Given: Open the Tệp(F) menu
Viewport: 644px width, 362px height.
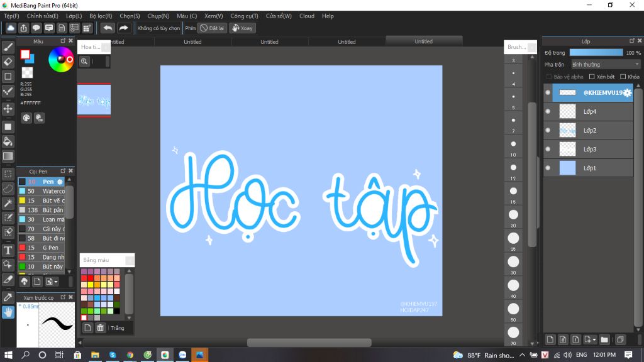Looking at the screenshot, I should 11,16.
